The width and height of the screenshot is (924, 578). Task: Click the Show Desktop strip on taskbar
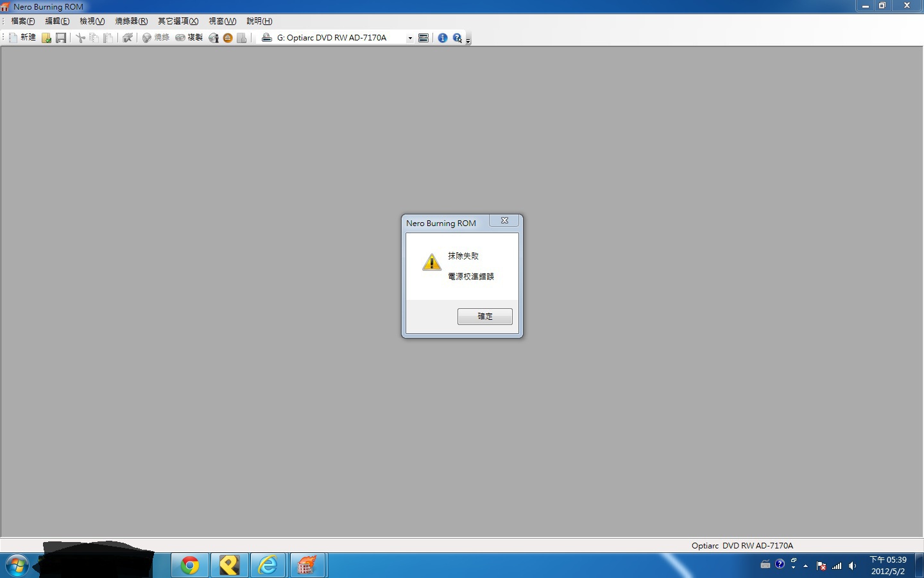[x=919, y=565]
